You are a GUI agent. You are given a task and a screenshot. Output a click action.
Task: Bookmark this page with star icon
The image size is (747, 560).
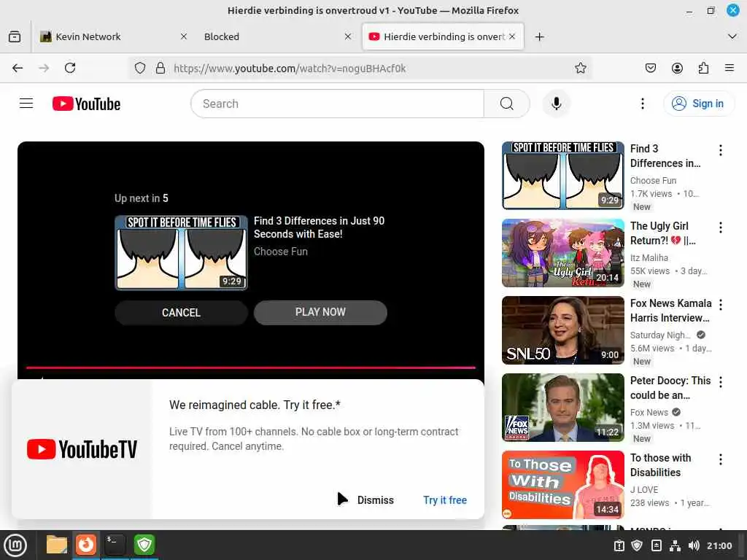[x=580, y=68]
